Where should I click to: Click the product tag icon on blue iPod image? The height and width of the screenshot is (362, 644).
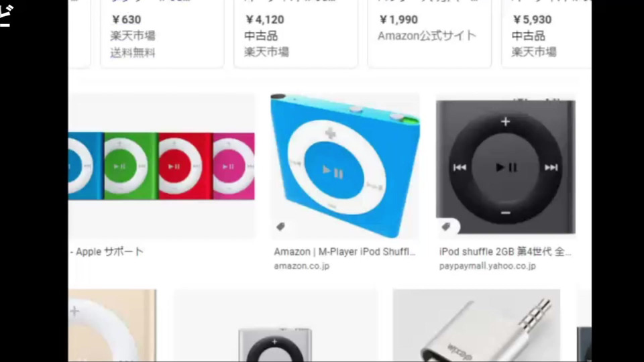tap(280, 226)
